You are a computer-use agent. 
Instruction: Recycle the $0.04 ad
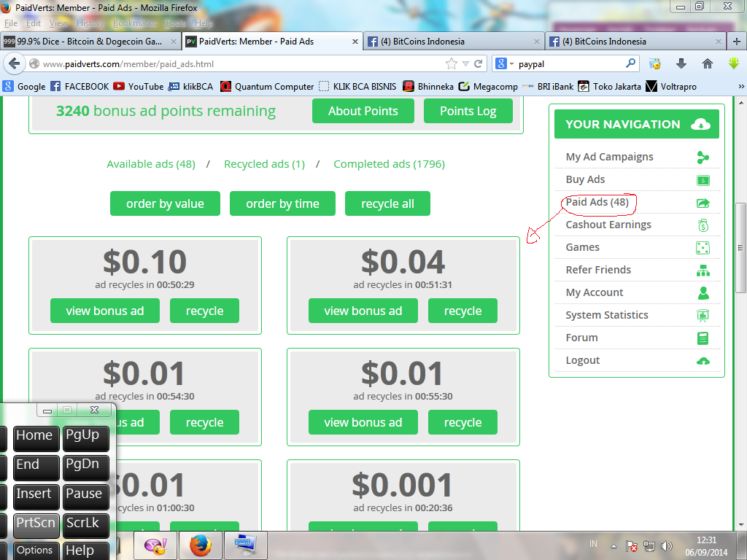click(462, 311)
